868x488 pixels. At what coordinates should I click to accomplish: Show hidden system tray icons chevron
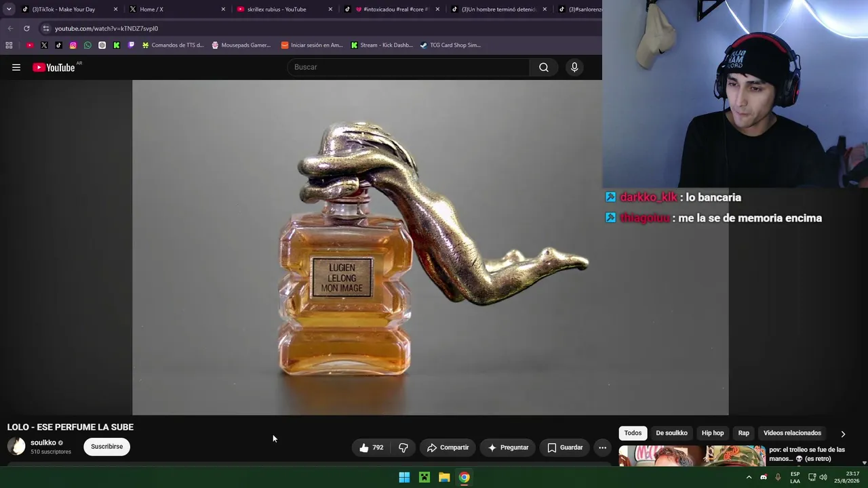coord(749,477)
